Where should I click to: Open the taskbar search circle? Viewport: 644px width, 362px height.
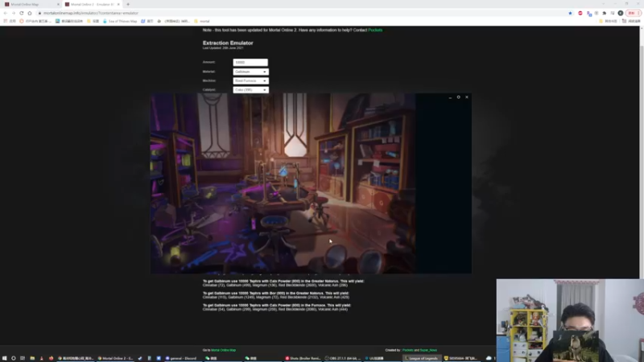point(14,358)
